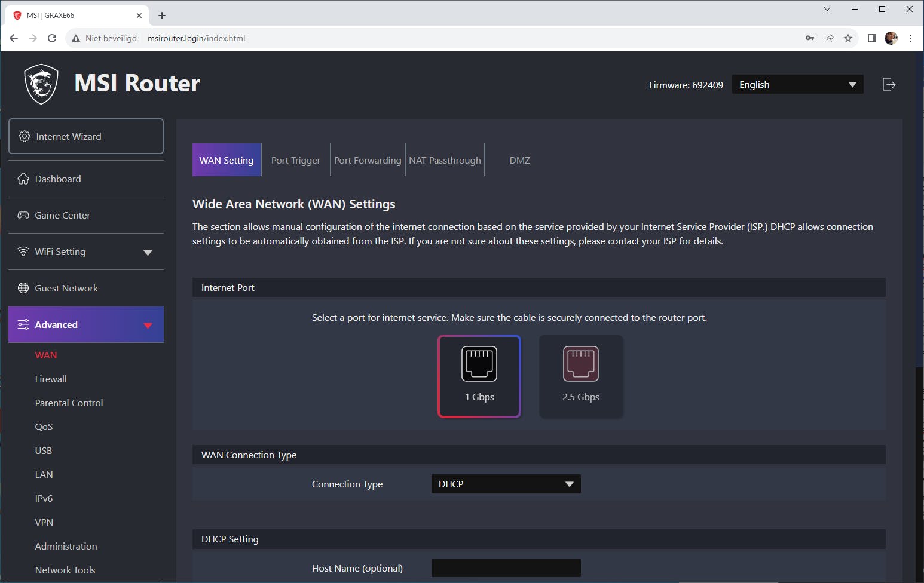
Task: Click browser back arrow
Action: pyautogui.click(x=14, y=38)
